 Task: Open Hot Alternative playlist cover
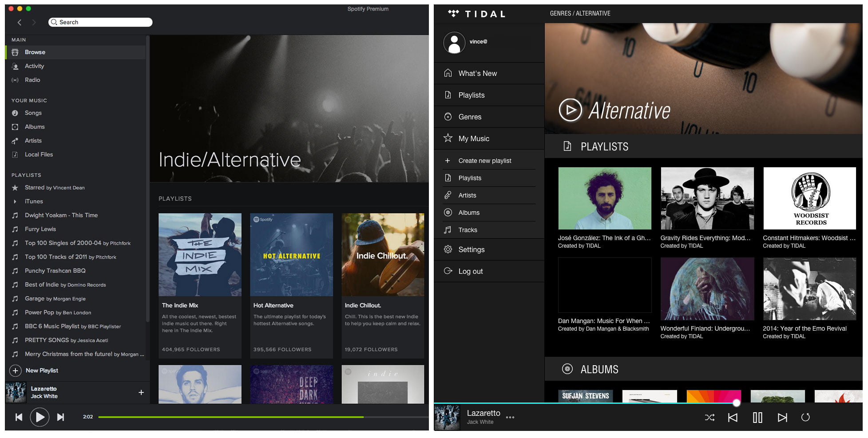(291, 255)
